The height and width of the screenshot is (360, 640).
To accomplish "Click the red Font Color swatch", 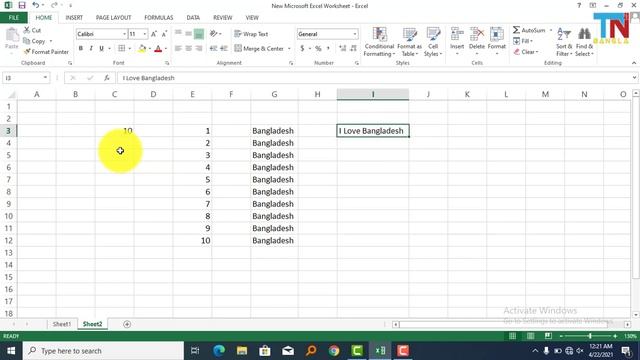I will 158,49.
